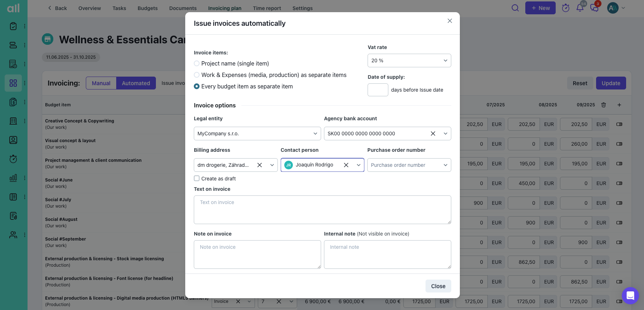Open the contact card icon in sidebar
Viewport: 644px width, 310px height.
click(x=13, y=140)
